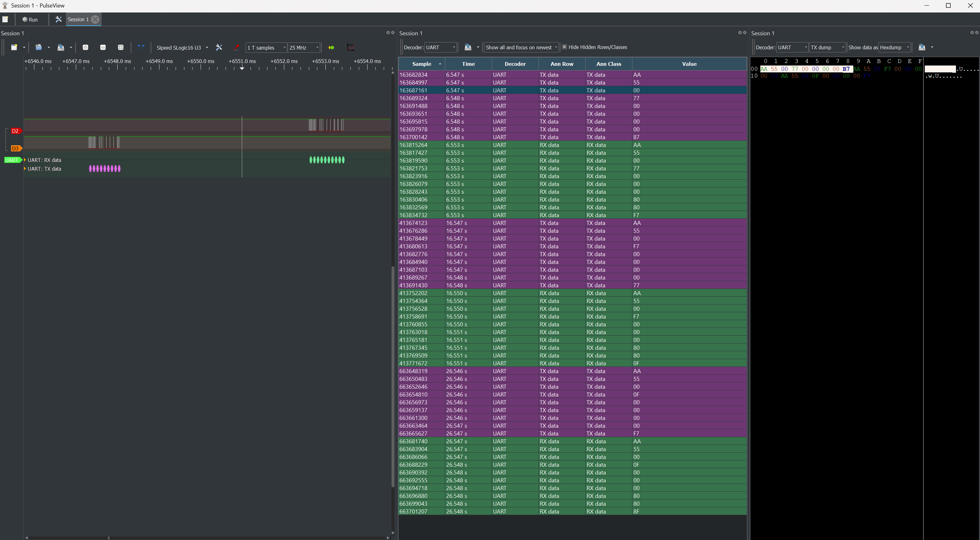Click zoom-to-fit icon in toolbar
Viewport: 980px width, 540px height.
click(x=121, y=47)
